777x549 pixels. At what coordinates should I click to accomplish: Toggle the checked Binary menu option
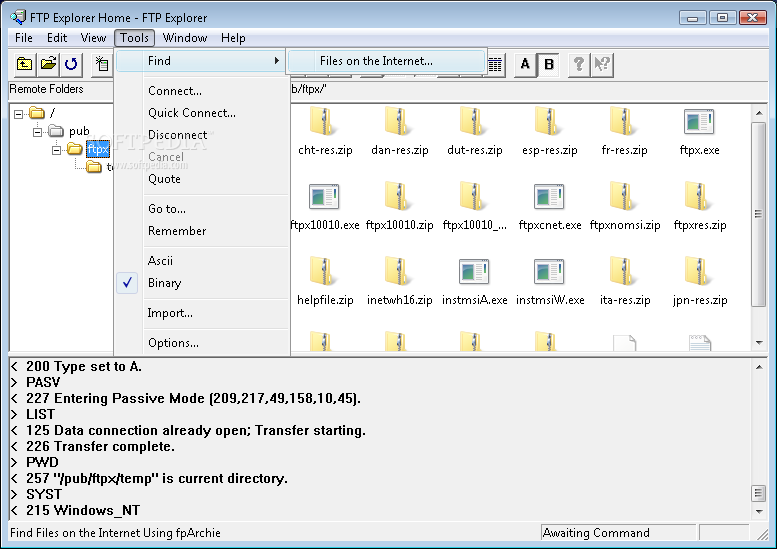(x=202, y=283)
